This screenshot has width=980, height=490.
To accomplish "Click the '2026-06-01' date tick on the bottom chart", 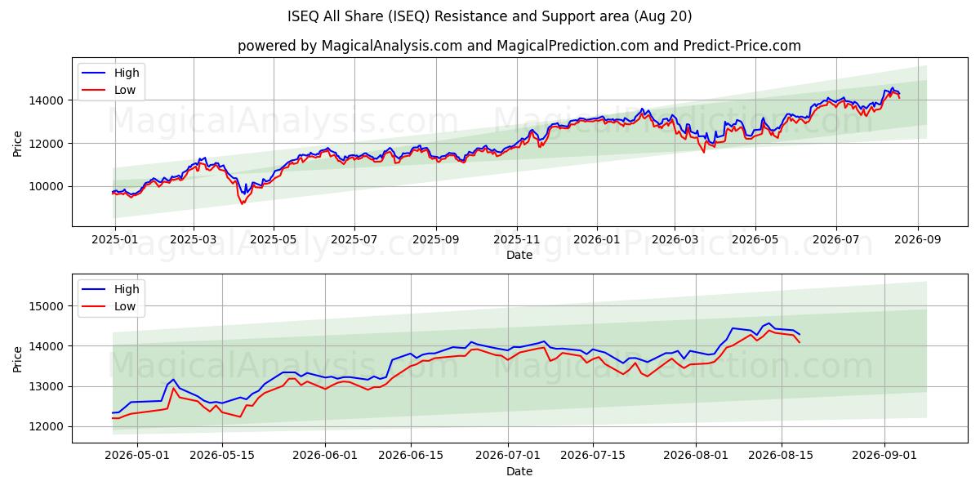I will click(x=325, y=457).
